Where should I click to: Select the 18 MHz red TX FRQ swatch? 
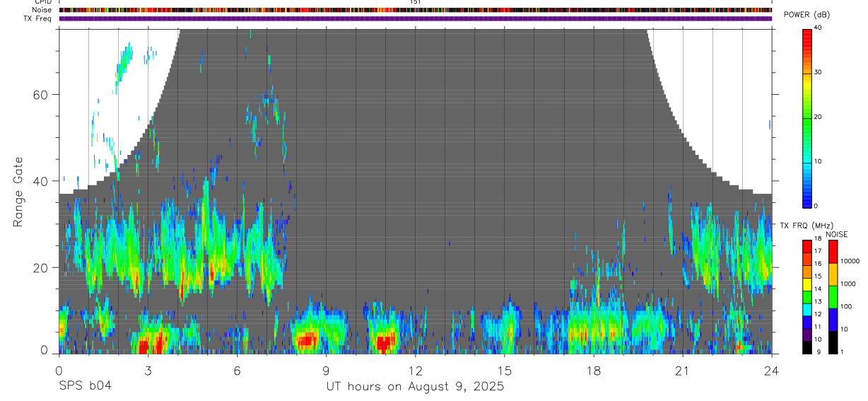[807, 245]
